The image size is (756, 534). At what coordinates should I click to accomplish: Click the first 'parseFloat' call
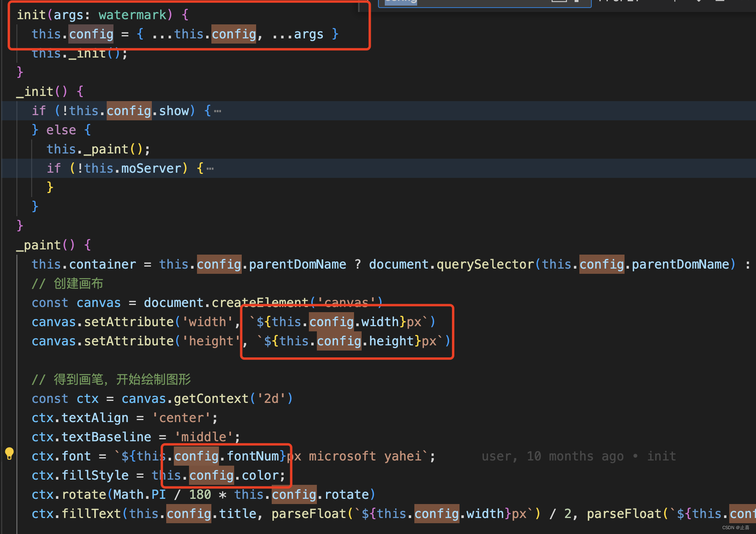coord(309,514)
